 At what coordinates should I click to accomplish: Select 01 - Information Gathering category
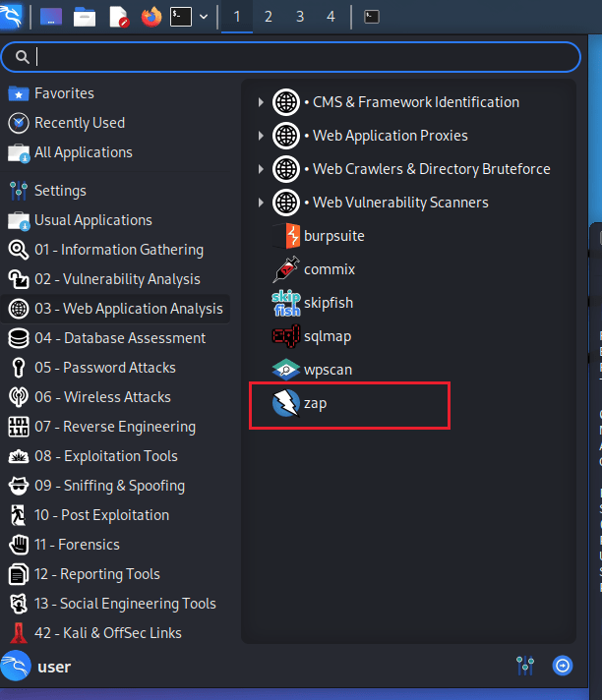(x=118, y=250)
